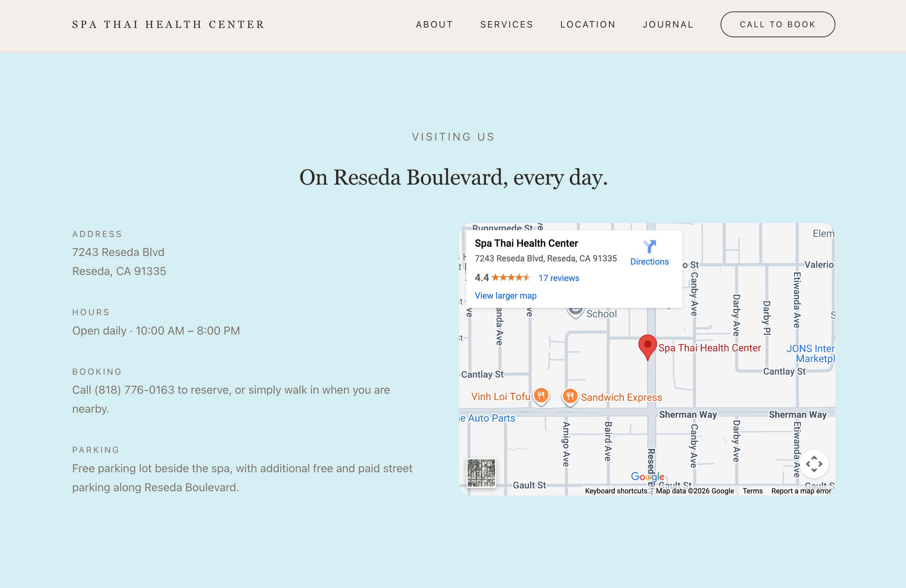Select the Sandwich Express restaurant icon

click(x=570, y=396)
